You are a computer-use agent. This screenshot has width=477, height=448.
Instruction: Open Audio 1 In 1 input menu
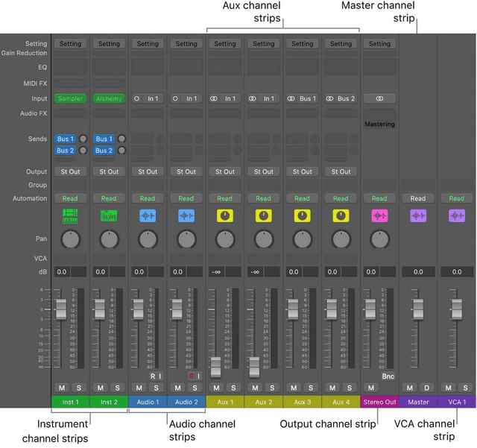pos(153,98)
